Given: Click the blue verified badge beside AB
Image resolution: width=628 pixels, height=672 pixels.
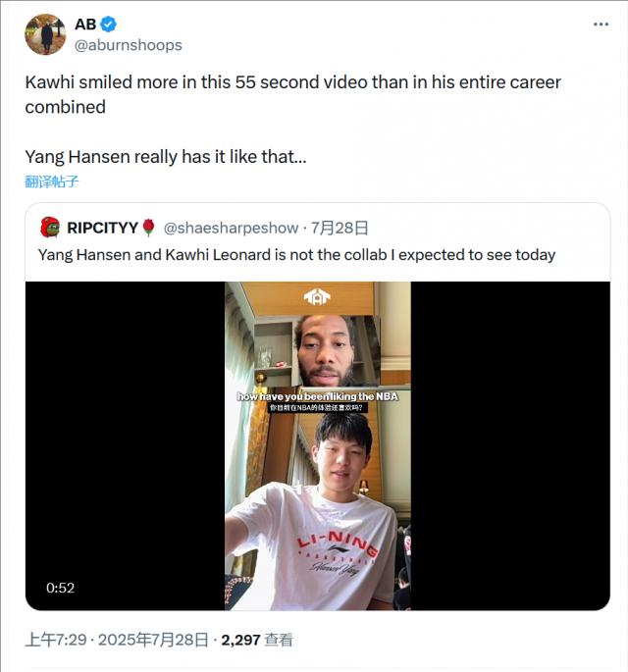Looking at the screenshot, I should pos(109,25).
